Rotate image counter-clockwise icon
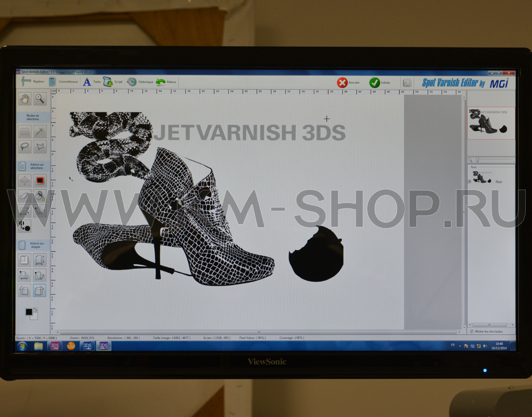 pos(25,290)
